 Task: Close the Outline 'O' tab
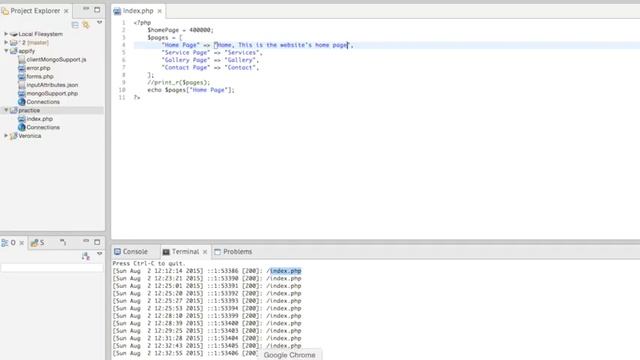pos(22,243)
